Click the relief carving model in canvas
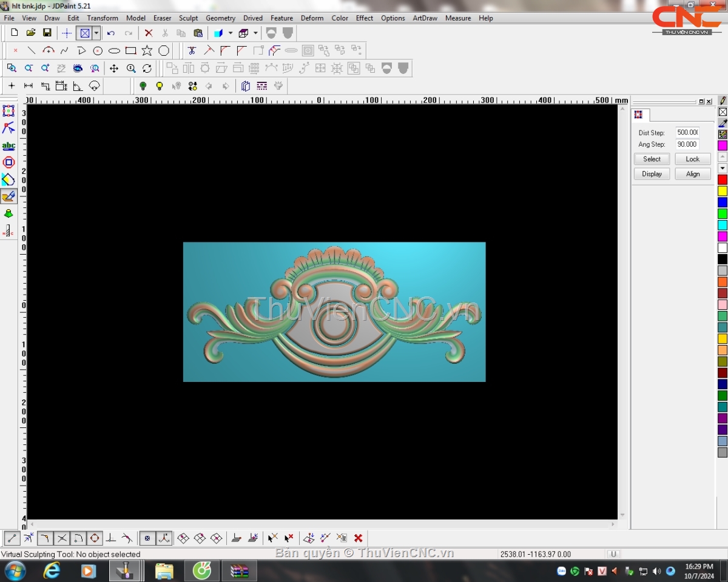 pyautogui.click(x=334, y=312)
